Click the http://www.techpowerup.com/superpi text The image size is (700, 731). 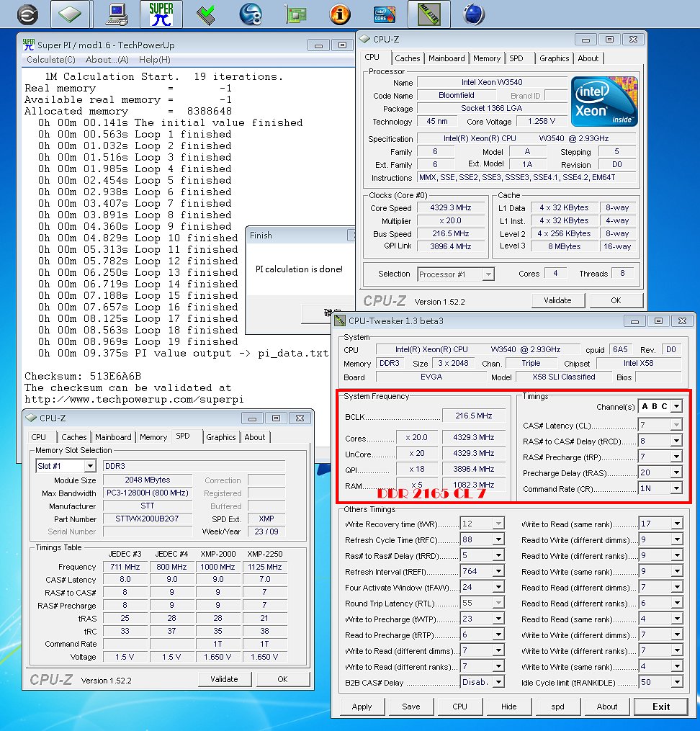(134, 400)
